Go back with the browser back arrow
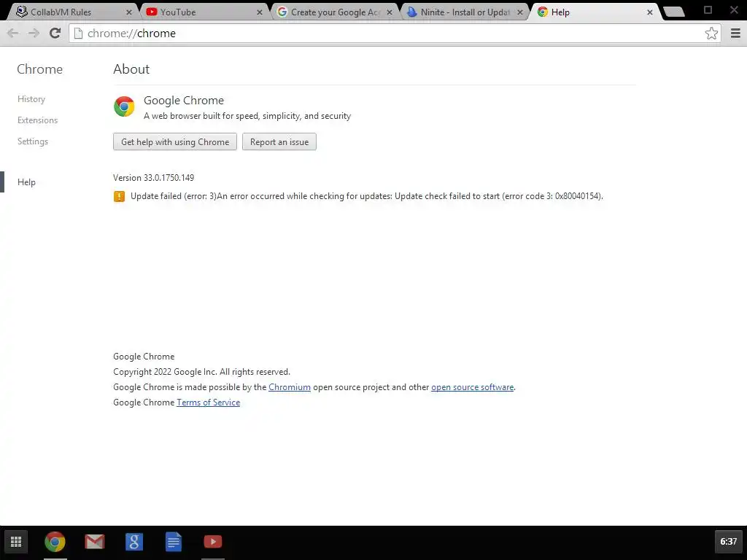The width and height of the screenshot is (747, 560). coord(13,33)
